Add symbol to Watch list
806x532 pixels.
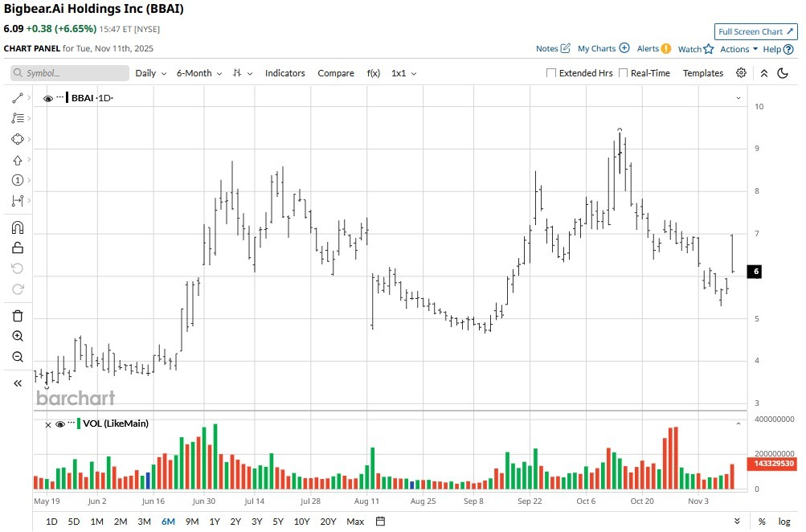696,49
